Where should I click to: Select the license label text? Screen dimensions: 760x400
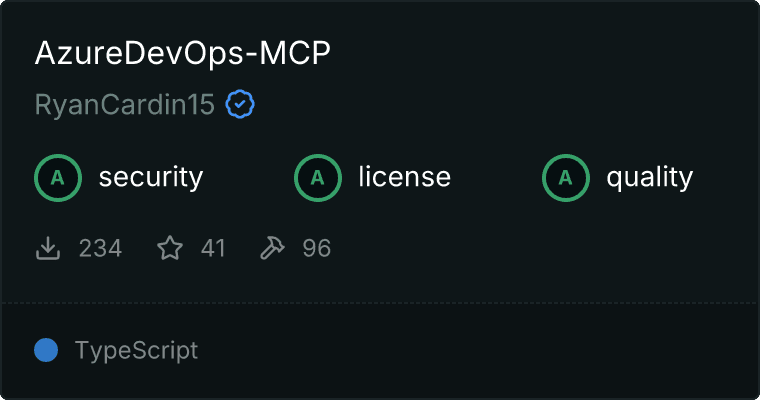click(405, 176)
